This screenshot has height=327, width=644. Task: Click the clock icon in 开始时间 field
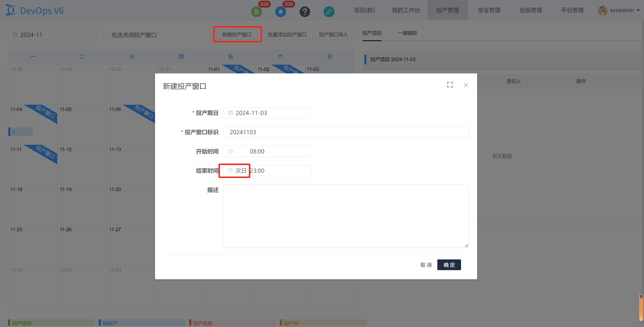point(230,151)
